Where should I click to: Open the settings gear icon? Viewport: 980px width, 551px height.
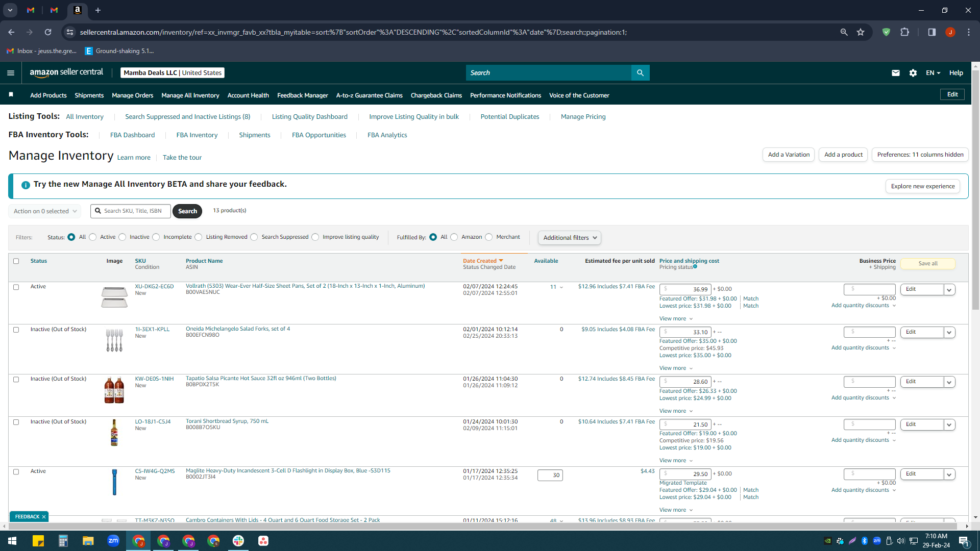[913, 73]
